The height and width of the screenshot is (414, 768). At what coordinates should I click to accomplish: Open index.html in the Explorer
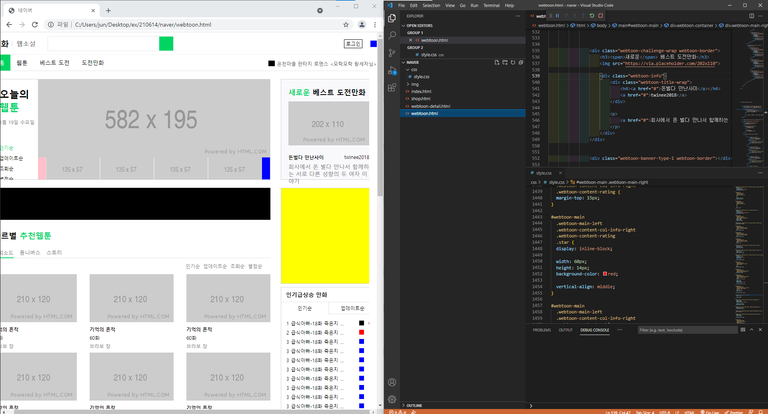(421, 92)
